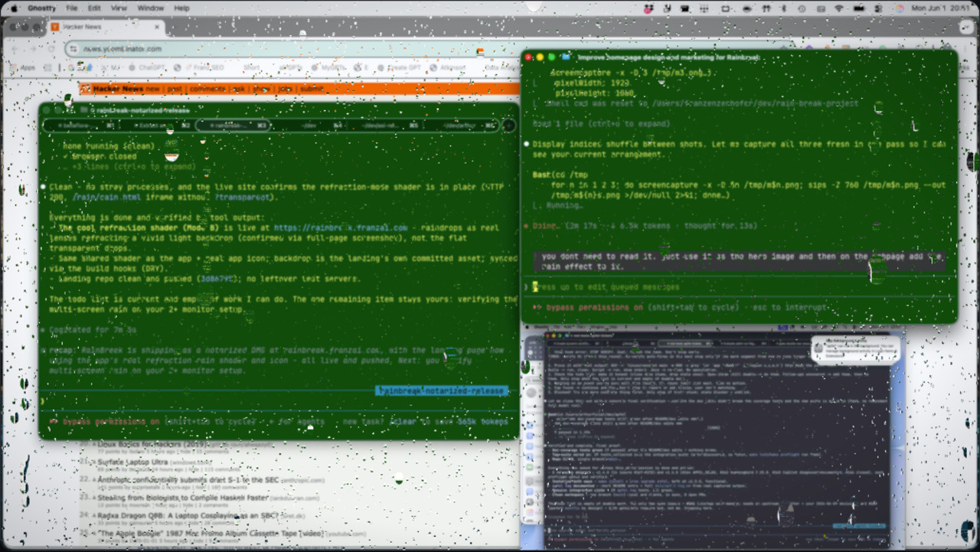This screenshot has width=980, height=552.
Task: Open 'Surface Laptop Ultra' story
Action: pyautogui.click(x=131, y=462)
